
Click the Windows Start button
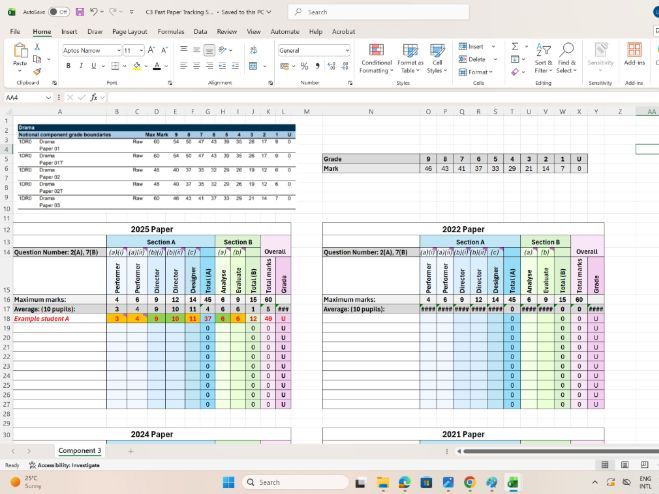229,482
